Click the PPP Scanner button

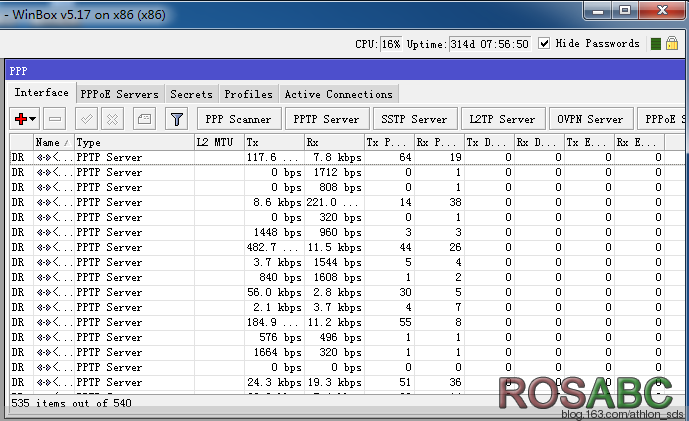239,119
